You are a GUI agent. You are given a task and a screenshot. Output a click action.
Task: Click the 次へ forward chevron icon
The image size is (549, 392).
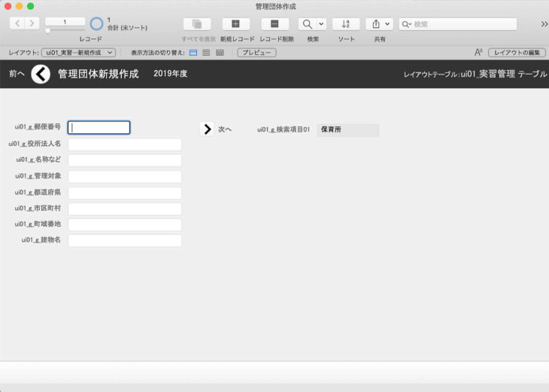pyautogui.click(x=208, y=129)
